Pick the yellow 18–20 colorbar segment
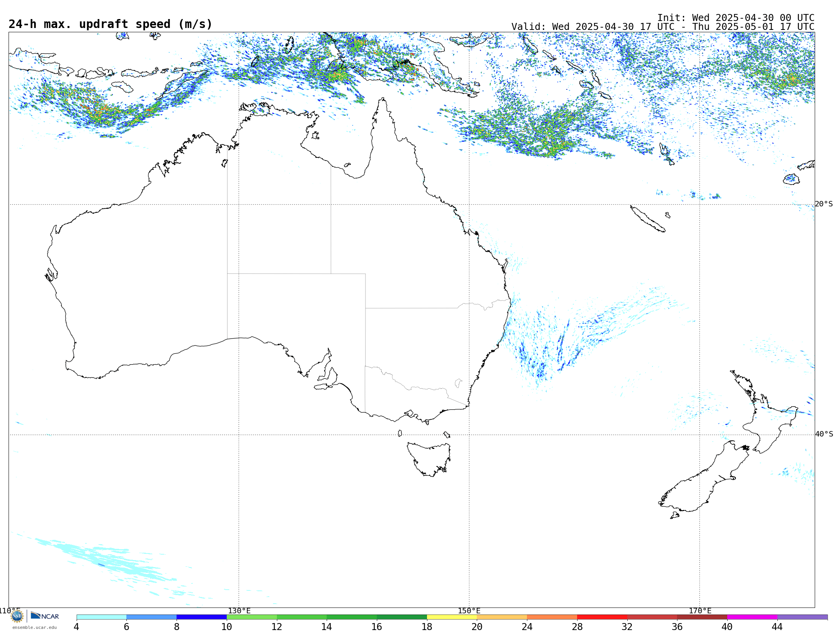The image size is (840, 632). 452,617
